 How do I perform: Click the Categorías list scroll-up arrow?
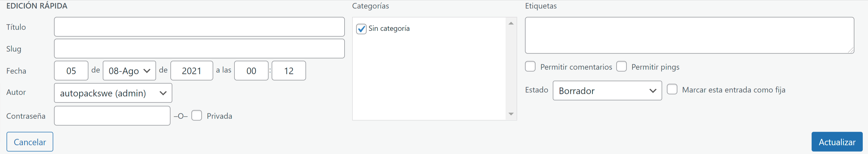[511, 23]
